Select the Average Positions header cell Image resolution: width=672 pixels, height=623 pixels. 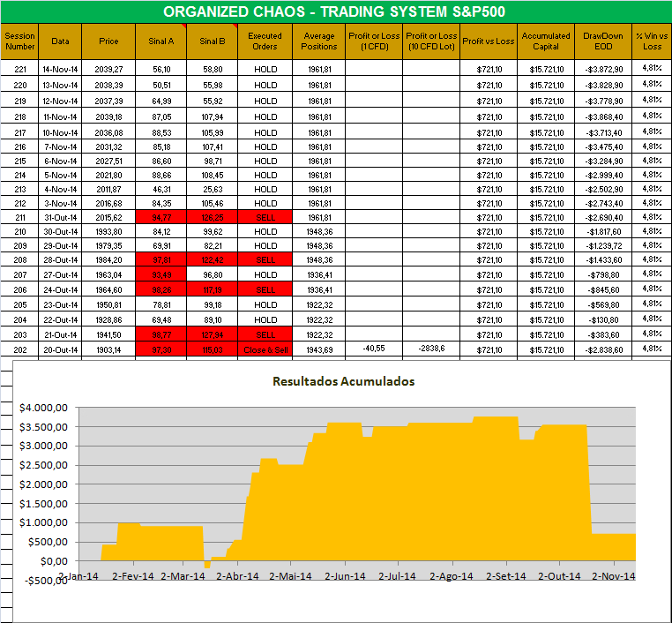coord(319,41)
